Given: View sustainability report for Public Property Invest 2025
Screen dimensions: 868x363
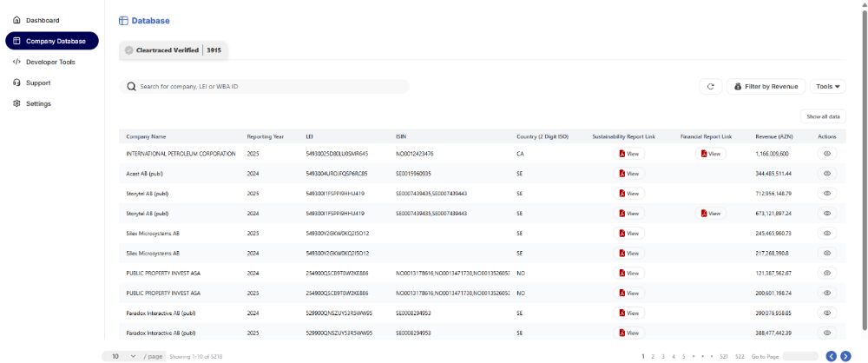Looking at the screenshot, I should pos(628,294).
